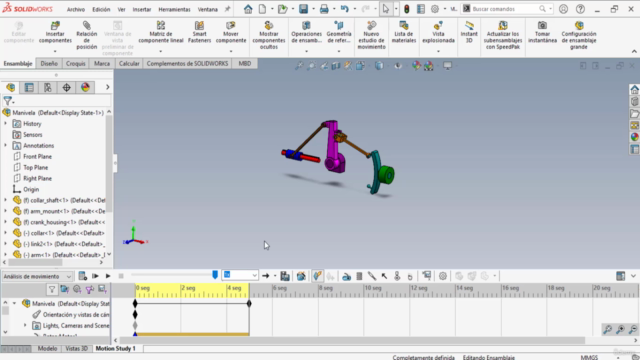Expand Lights, Cameras and Scene node

pos(25,325)
